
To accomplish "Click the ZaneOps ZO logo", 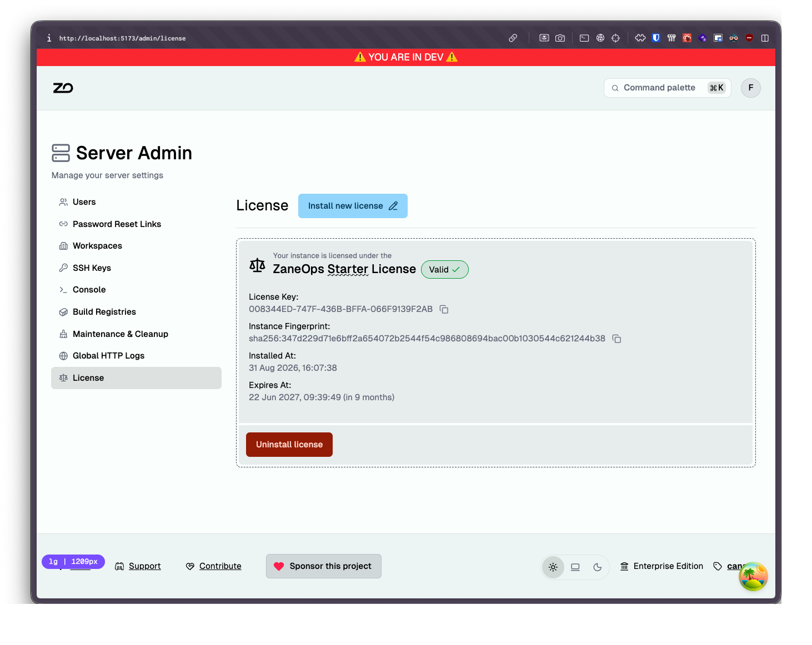I will [63, 88].
